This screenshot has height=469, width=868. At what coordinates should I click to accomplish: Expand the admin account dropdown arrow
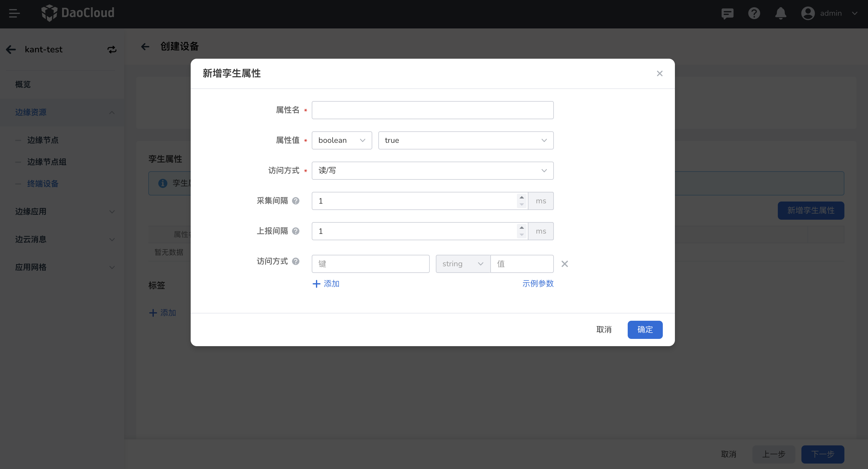point(854,14)
